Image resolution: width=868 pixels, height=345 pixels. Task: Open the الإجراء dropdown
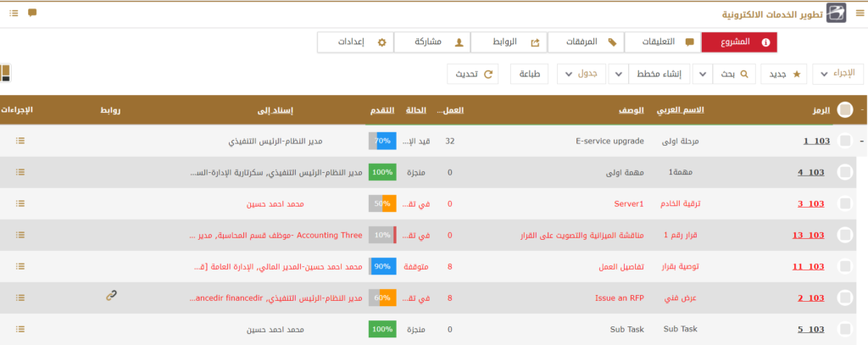(x=837, y=75)
